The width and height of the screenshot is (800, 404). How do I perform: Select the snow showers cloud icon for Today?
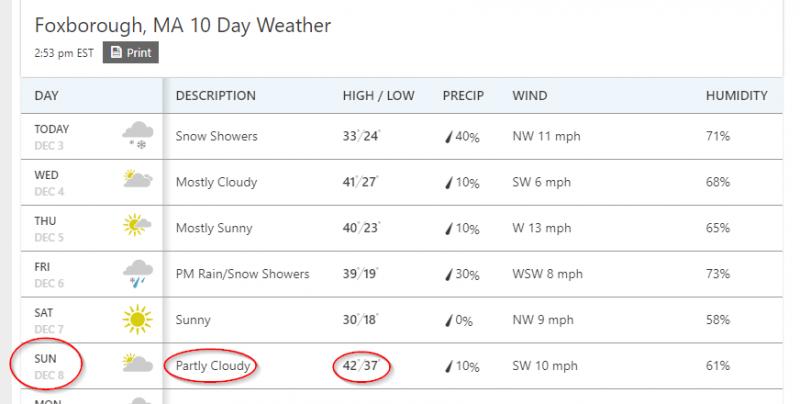pyautogui.click(x=138, y=135)
